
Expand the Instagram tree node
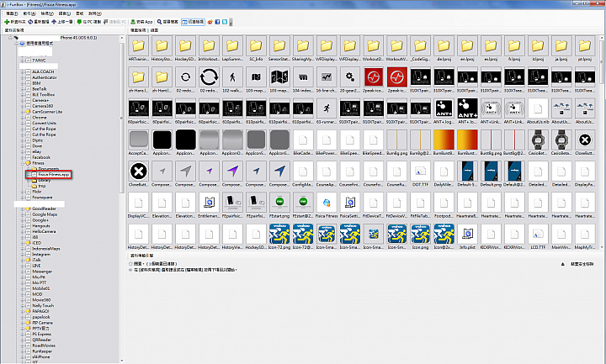[x=23, y=255]
